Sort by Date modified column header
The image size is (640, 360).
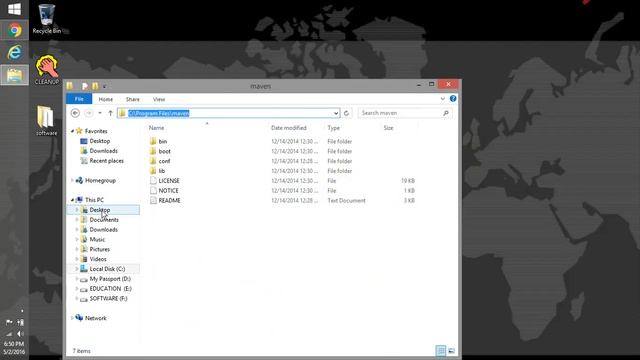(x=289, y=128)
